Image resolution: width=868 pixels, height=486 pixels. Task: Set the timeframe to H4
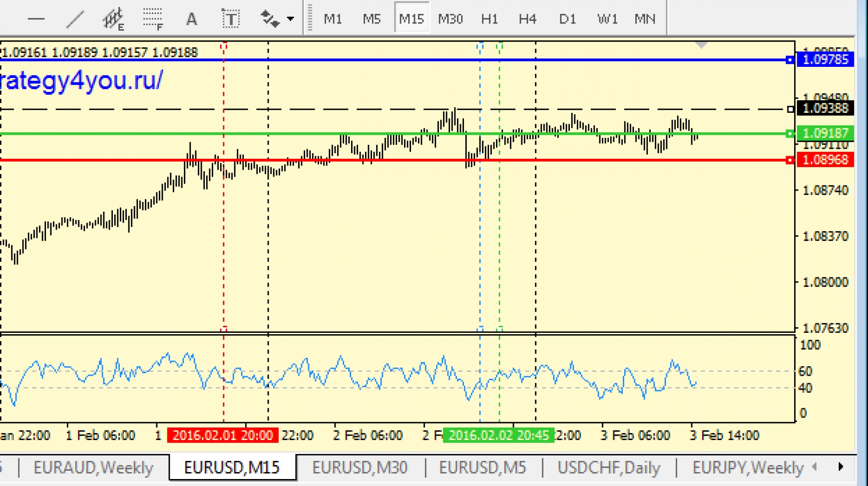pyautogui.click(x=527, y=19)
